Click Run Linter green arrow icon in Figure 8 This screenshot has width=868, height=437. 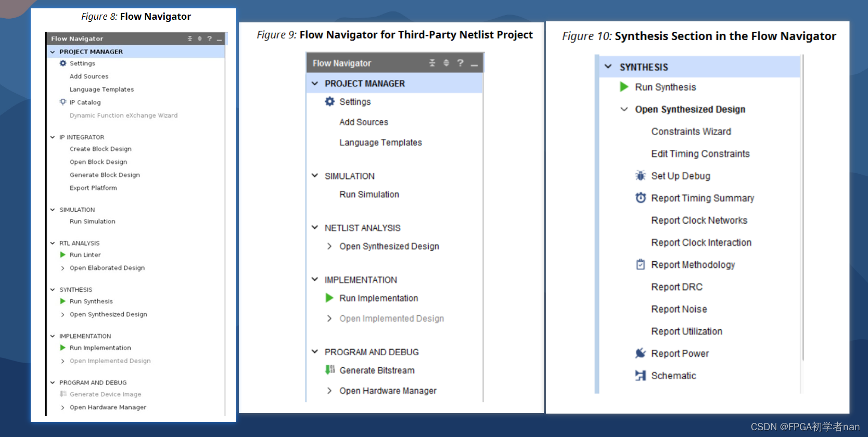(x=63, y=254)
